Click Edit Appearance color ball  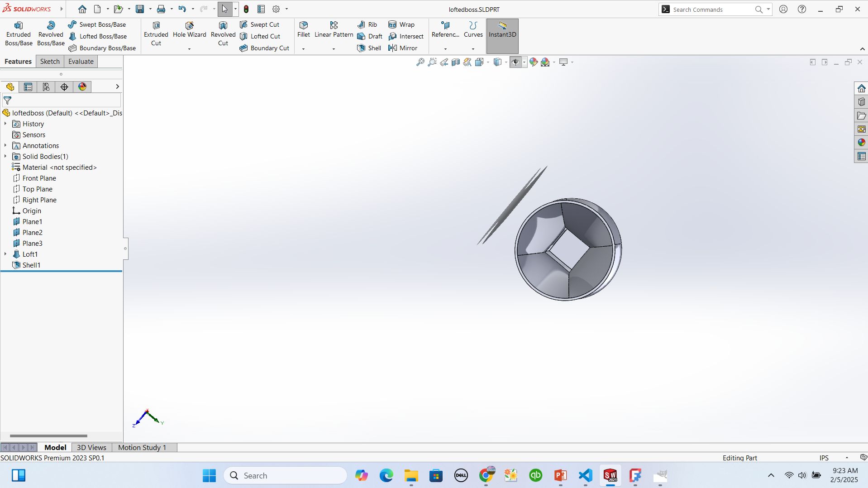pyautogui.click(x=534, y=62)
